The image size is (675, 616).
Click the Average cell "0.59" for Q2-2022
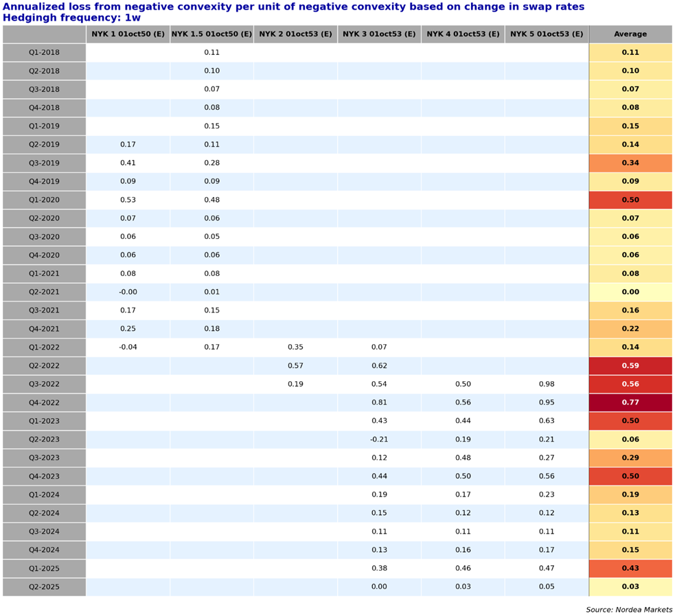630,365
